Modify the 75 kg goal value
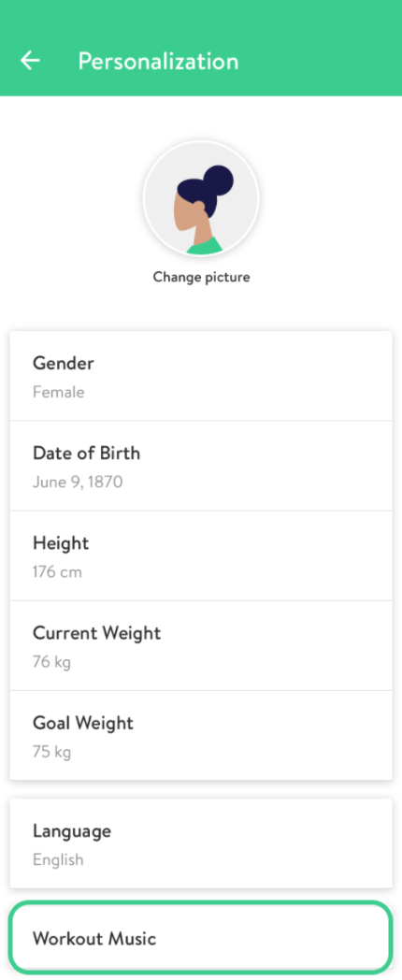The width and height of the screenshot is (402, 980). [51, 752]
